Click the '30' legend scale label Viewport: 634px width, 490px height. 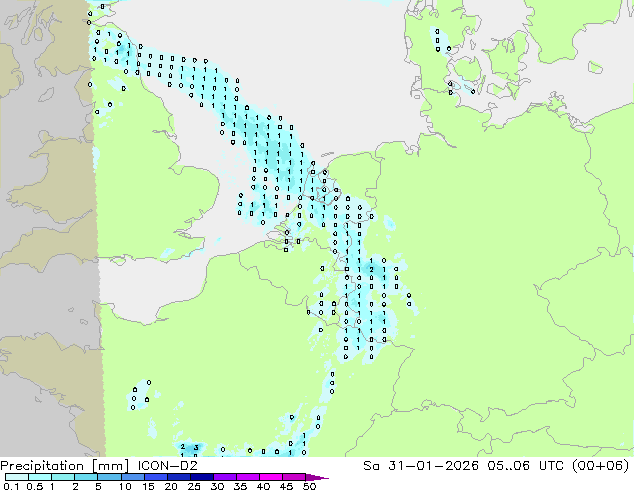[217, 486]
